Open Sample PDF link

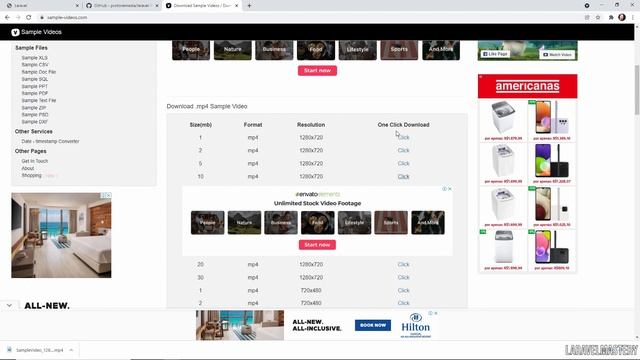pos(35,93)
